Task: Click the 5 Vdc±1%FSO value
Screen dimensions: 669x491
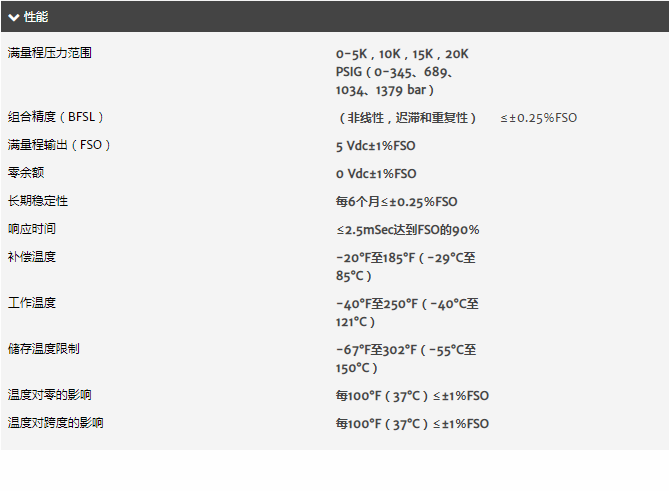Action: tap(375, 146)
